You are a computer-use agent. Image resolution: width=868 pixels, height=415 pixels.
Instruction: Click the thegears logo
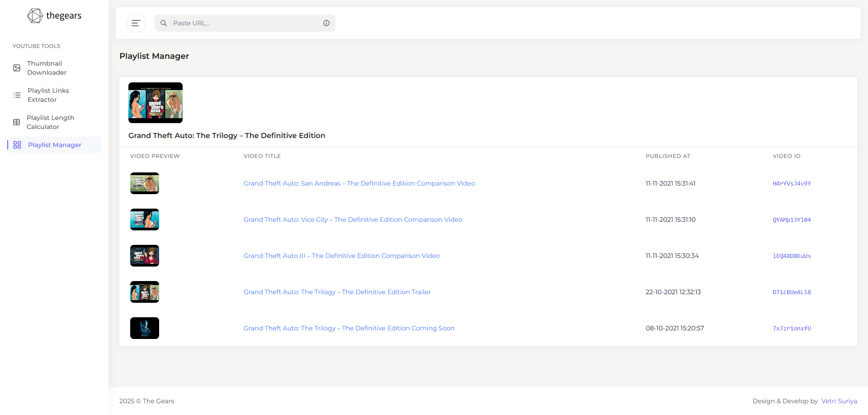pyautogui.click(x=54, y=16)
